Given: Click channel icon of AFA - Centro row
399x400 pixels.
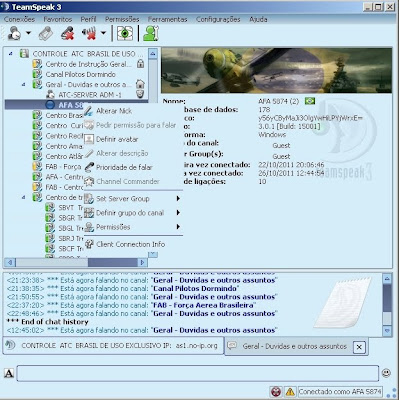Looking at the screenshot, I should pos(37,177).
